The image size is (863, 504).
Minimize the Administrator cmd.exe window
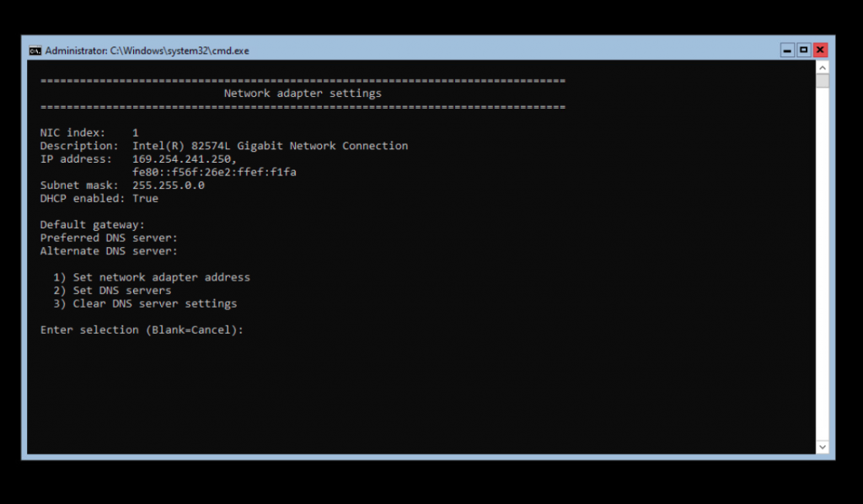click(787, 50)
